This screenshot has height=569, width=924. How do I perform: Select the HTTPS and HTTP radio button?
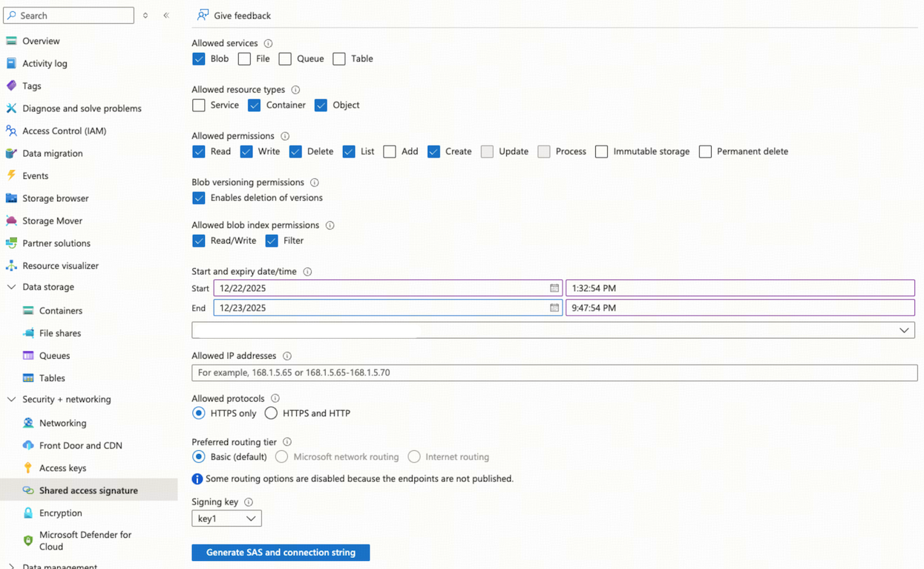271,413
